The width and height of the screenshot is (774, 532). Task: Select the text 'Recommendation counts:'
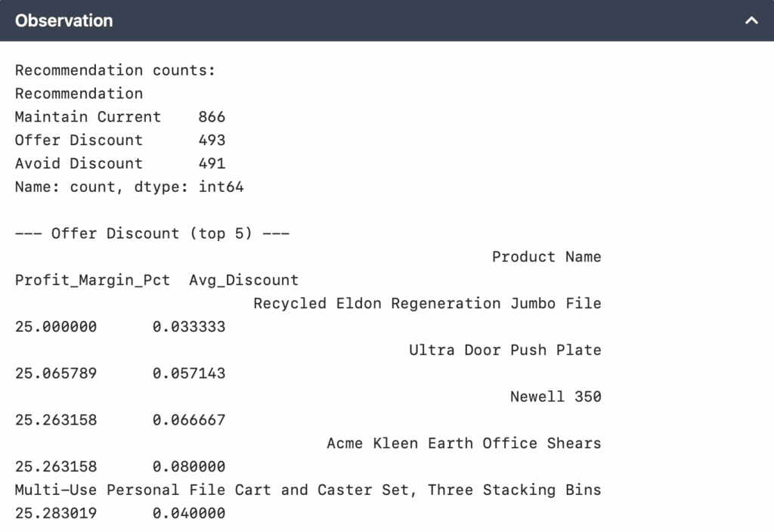pos(115,70)
